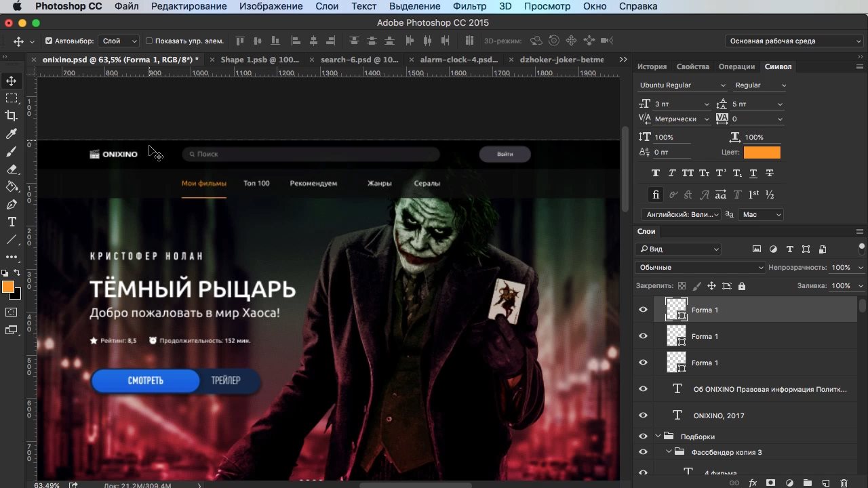This screenshot has width=868, height=488.
Task: Hide the Фассбендер копия 3 group
Action: click(643, 452)
